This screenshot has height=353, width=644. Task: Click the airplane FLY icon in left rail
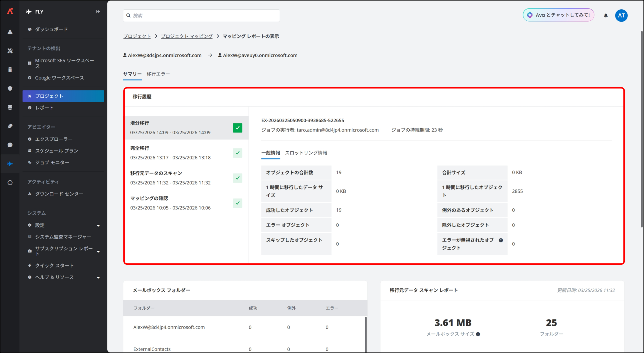[x=10, y=164]
